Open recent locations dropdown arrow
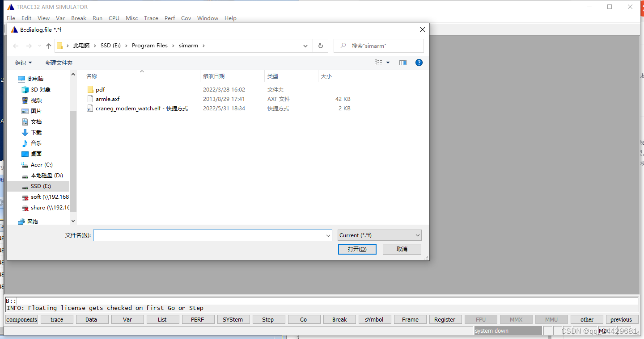 pos(39,46)
